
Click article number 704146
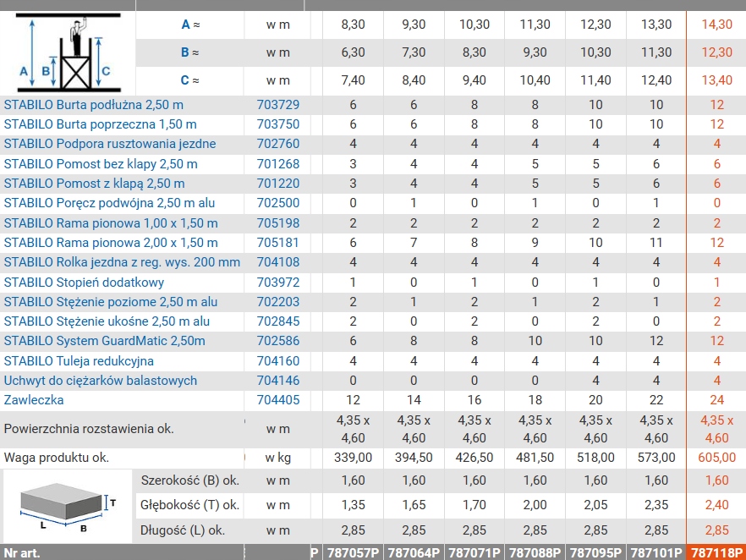point(278,381)
